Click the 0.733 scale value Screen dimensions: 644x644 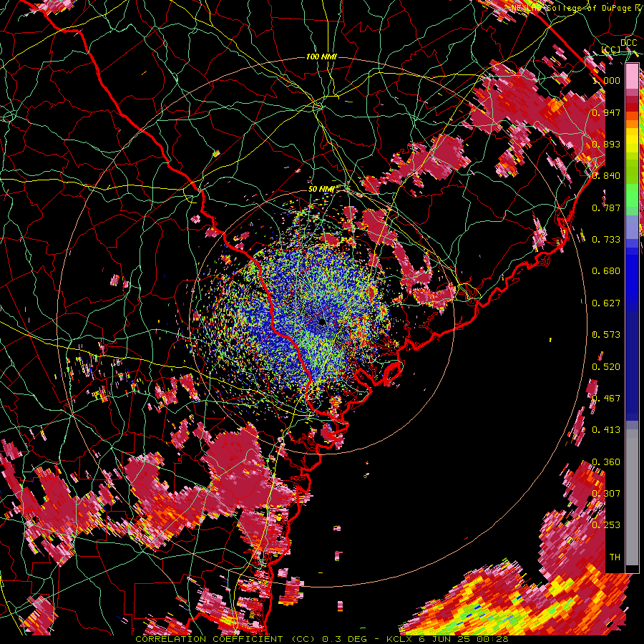pos(606,240)
